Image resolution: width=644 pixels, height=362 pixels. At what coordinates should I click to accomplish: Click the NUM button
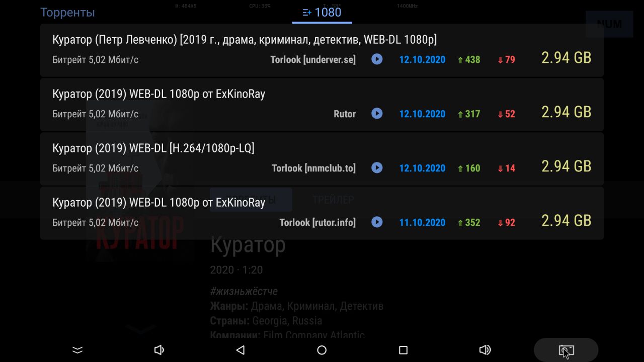[x=609, y=24]
